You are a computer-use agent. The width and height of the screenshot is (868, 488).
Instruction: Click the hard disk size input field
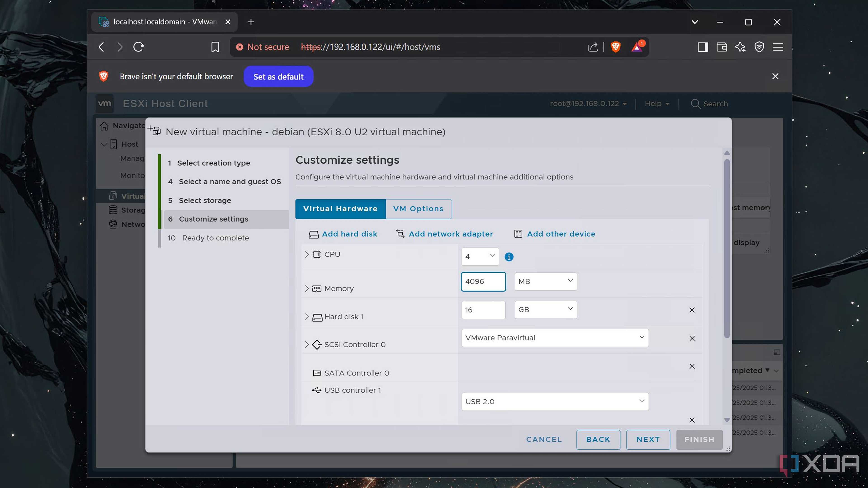(483, 310)
